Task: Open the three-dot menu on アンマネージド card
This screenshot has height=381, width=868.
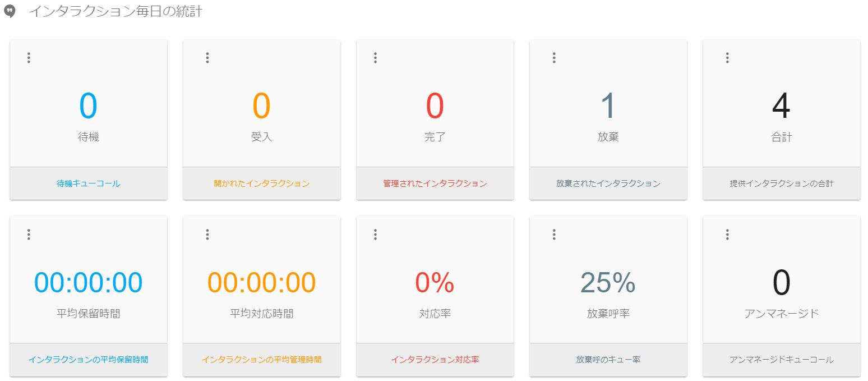Action: (727, 235)
